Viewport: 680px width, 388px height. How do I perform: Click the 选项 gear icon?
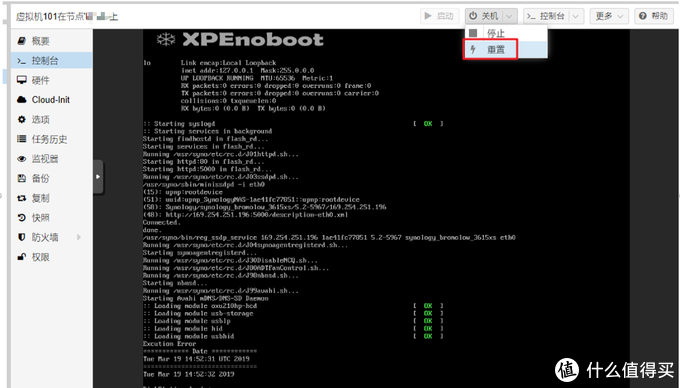click(x=21, y=119)
